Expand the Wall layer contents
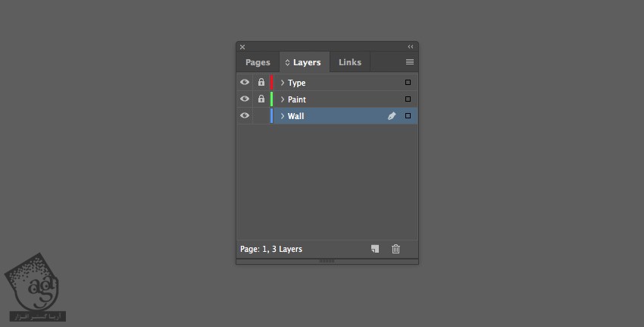644x327 pixels. point(283,116)
